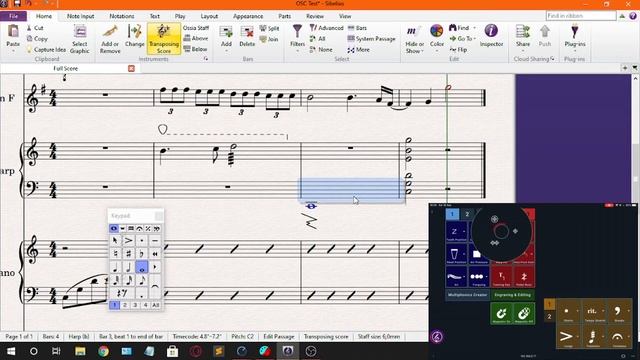640x360 pixels.
Task: Open the Find dropdown arrow
Action: pos(474,28)
